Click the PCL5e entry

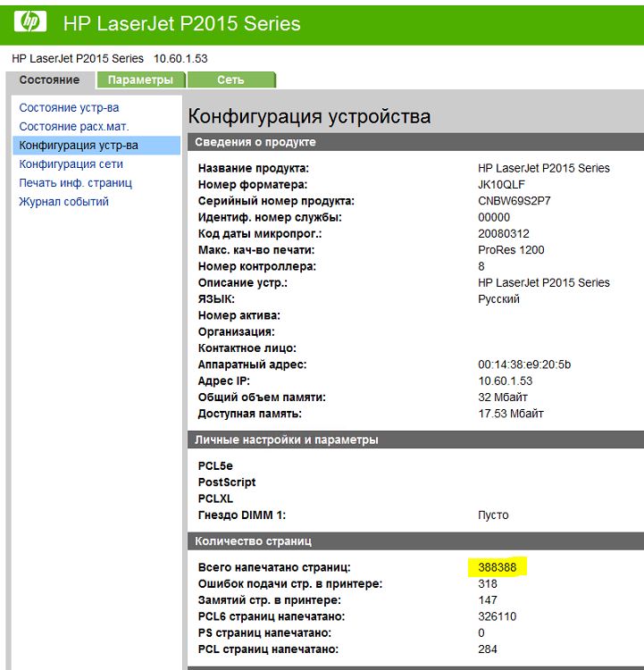click(215, 465)
